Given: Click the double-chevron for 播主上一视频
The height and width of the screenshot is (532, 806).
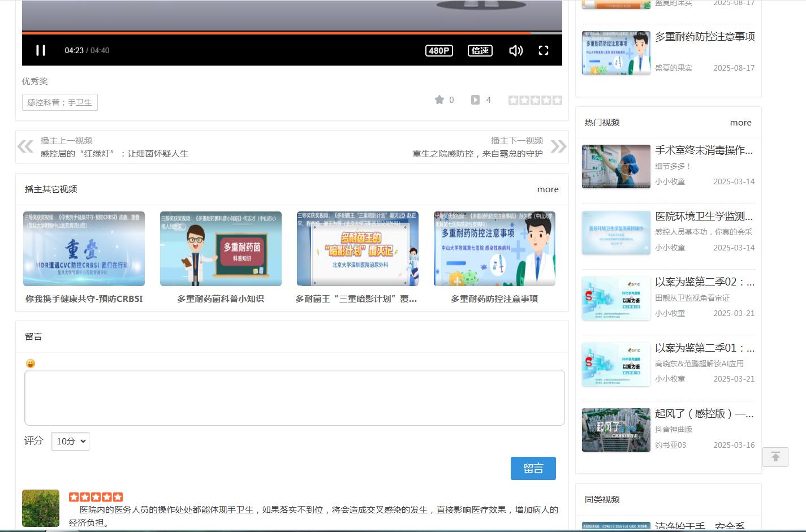Looking at the screenshot, I should 25,146.
